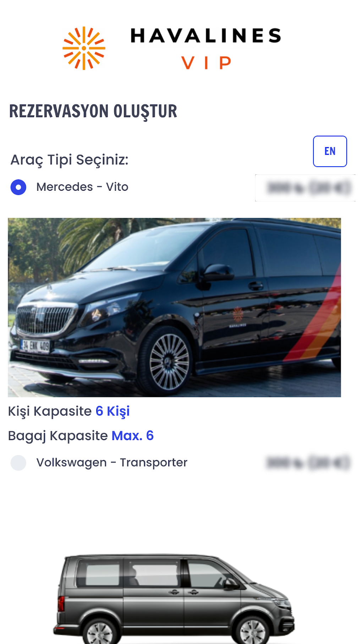Click the Kişi Kapasite label

click(x=50, y=411)
